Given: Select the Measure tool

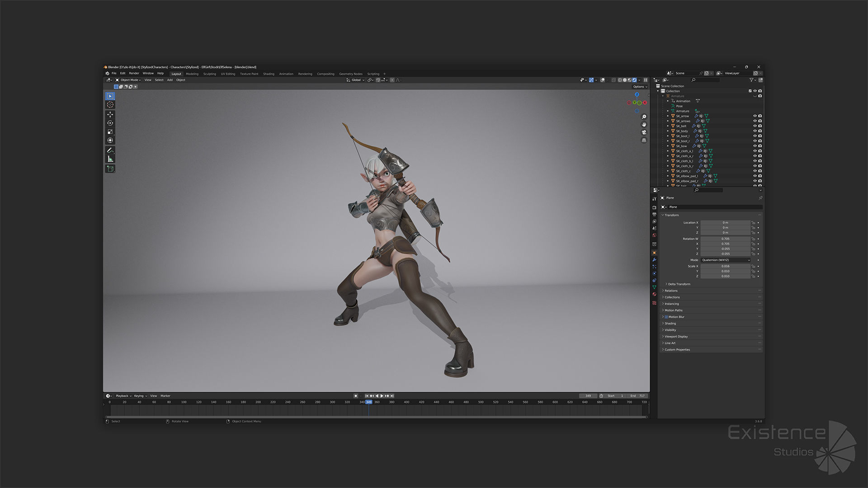Looking at the screenshot, I should click(110, 159).
